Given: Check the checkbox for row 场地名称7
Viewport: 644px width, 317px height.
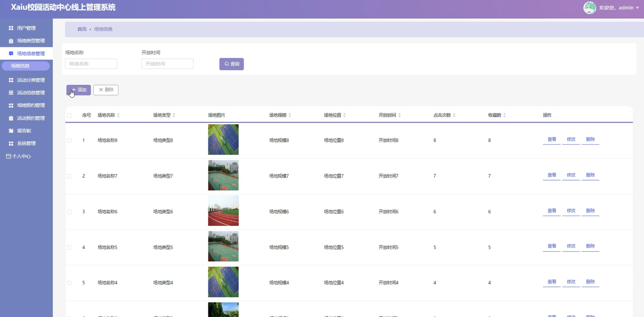Looking at the screenshot, I should pyautogui.click(x=69, y=176).
